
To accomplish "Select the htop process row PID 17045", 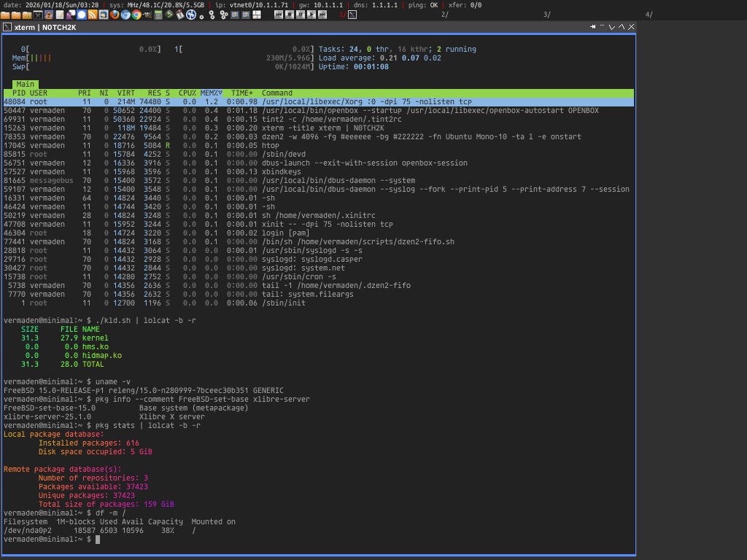I will pyautogui.click(x=318, y=145).
